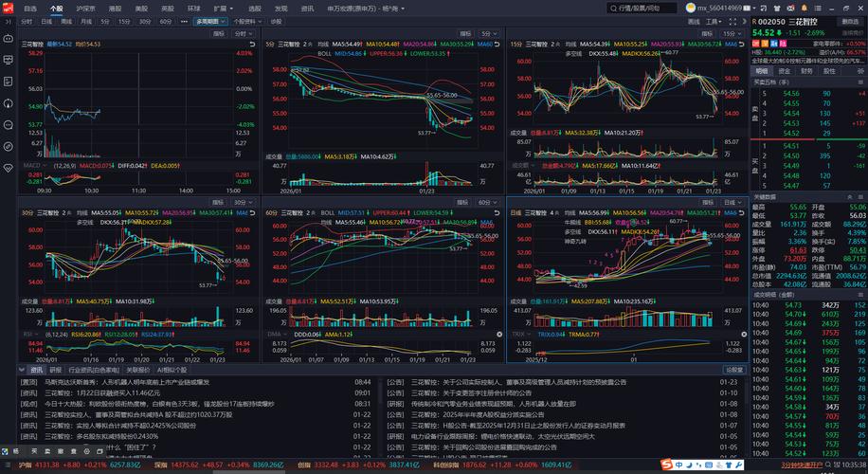
Task: Click the three-dots more periods icon
Action: (x=185, y=21)
